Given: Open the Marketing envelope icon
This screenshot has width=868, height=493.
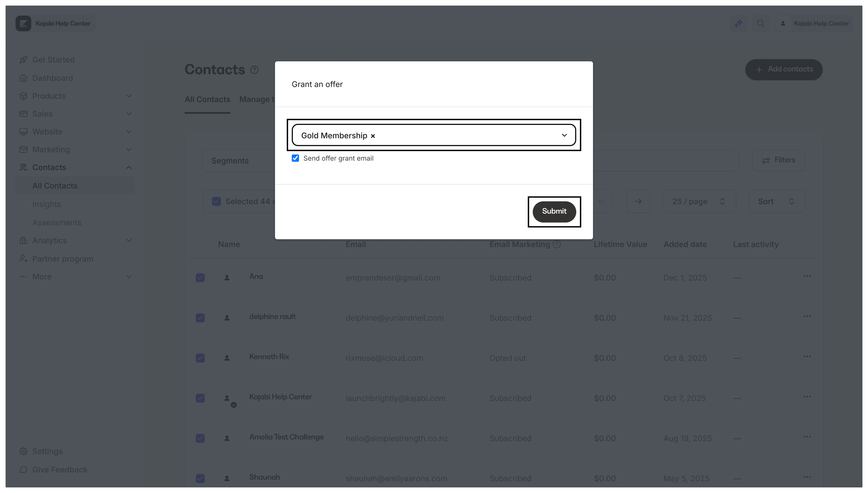Looking at the screenshot, I should pos(23,149).
